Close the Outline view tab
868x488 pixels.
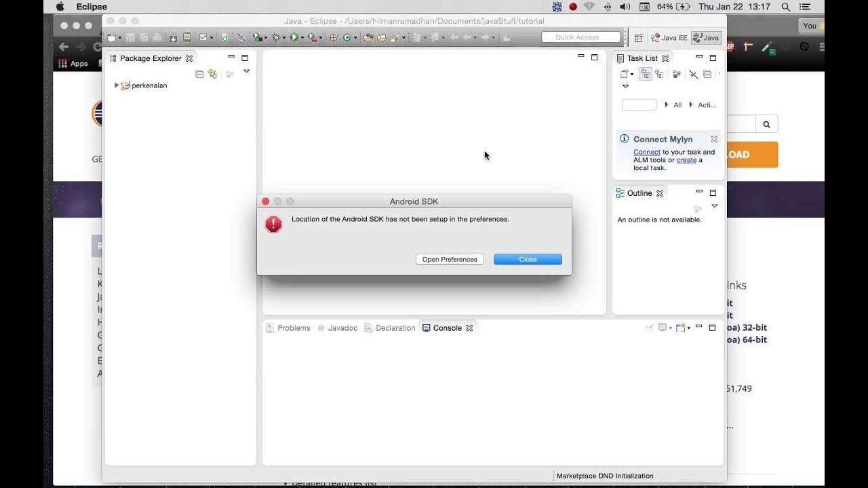point(660,193)
